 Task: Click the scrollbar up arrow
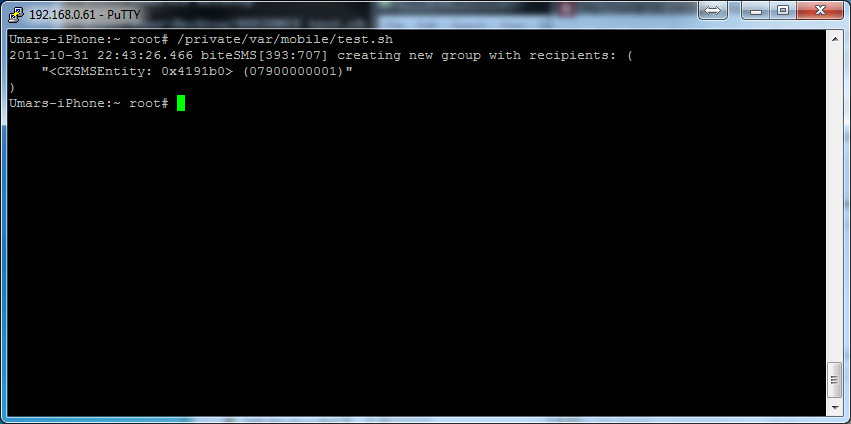pos(835,39)
